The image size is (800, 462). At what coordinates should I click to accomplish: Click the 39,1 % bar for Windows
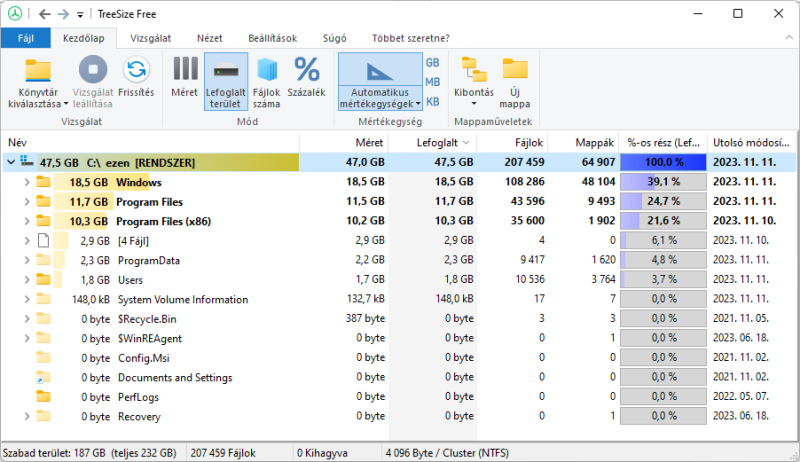(663, 182)
